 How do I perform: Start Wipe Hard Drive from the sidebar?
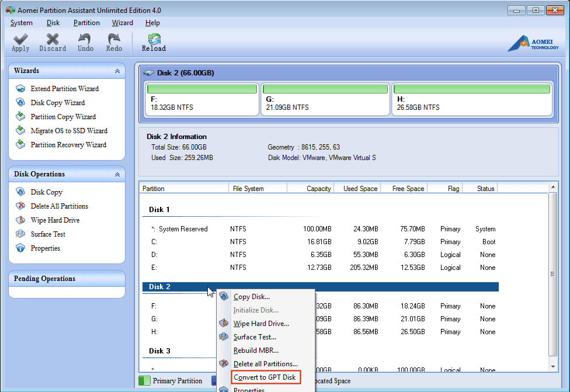pyautogui.click(x=54, y=220)
